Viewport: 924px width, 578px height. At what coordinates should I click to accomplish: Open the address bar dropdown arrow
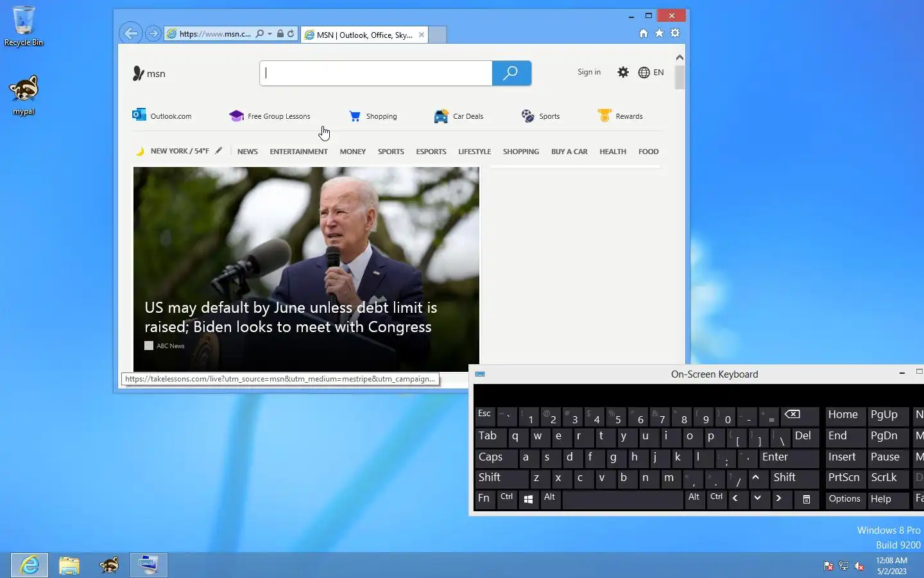[x=269, y=34]
